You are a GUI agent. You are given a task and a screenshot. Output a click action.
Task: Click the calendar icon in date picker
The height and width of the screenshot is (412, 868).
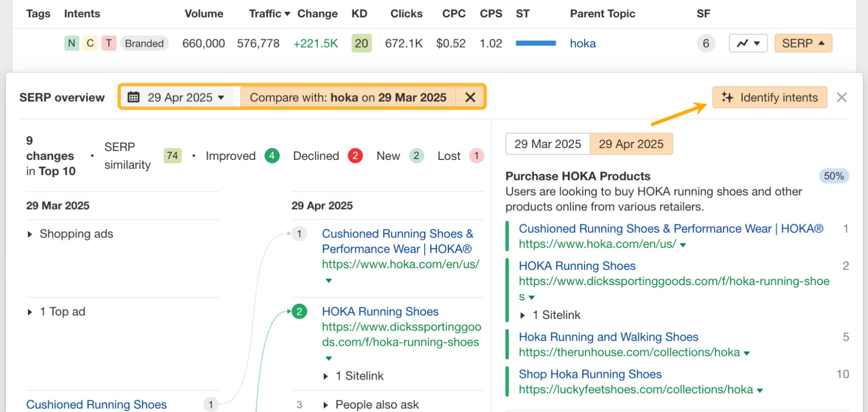[x=134, y=97]
